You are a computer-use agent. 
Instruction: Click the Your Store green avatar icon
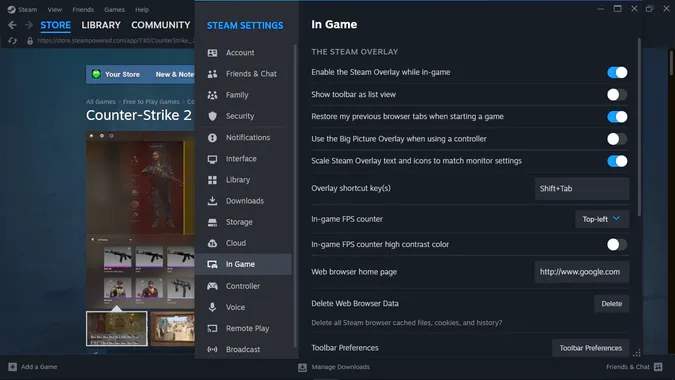96,74
